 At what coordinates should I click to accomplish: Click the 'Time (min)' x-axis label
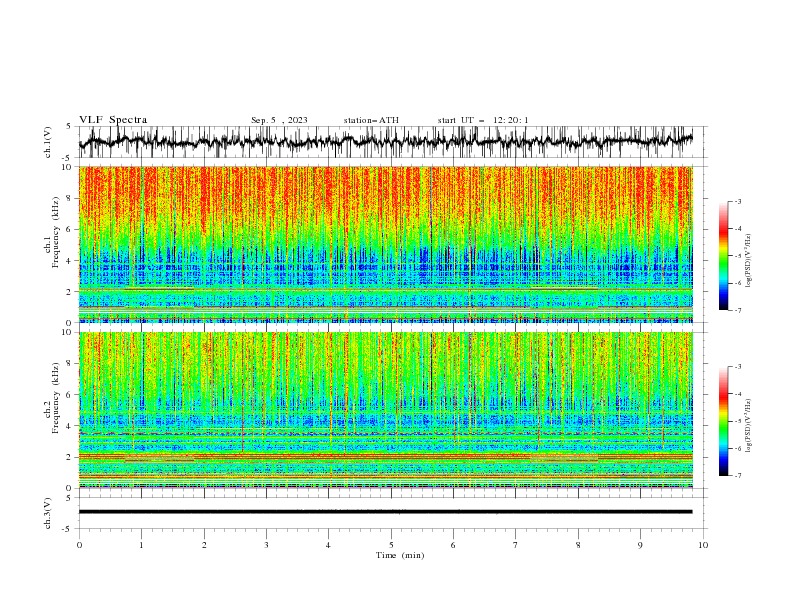[x=400, y=555]
